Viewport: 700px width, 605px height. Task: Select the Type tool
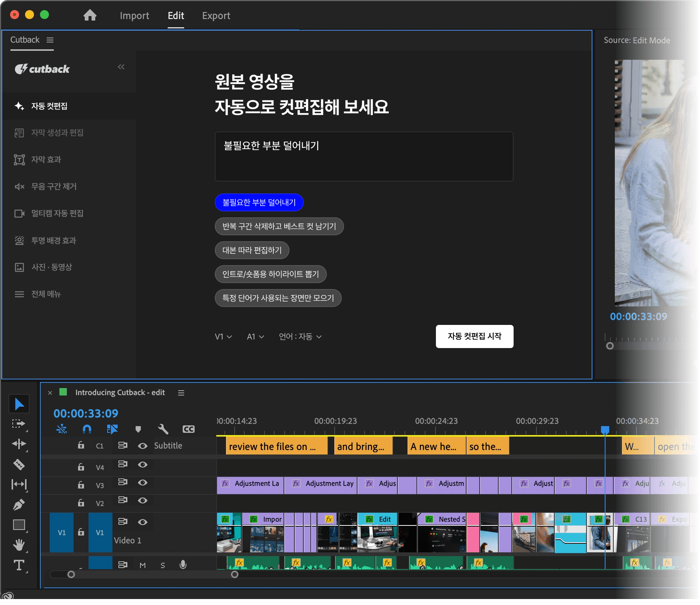pyautogui.click(x=19, y=565)
